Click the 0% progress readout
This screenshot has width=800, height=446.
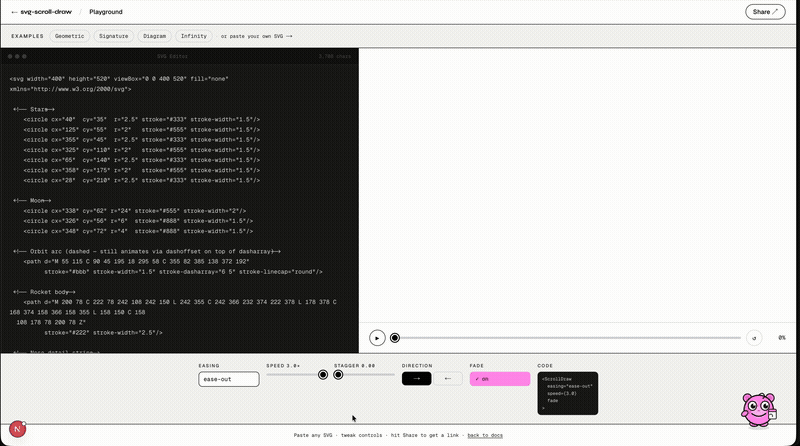click(782, 338)
